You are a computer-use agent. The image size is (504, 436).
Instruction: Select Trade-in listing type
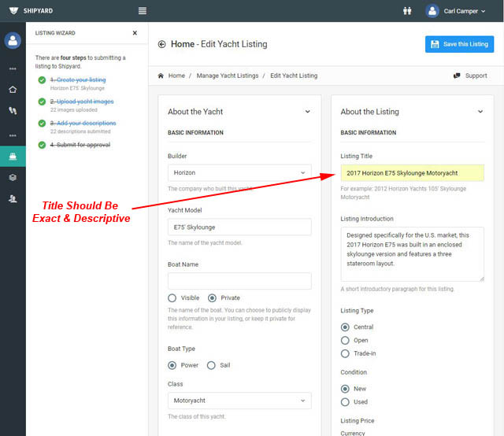(345, 353)
